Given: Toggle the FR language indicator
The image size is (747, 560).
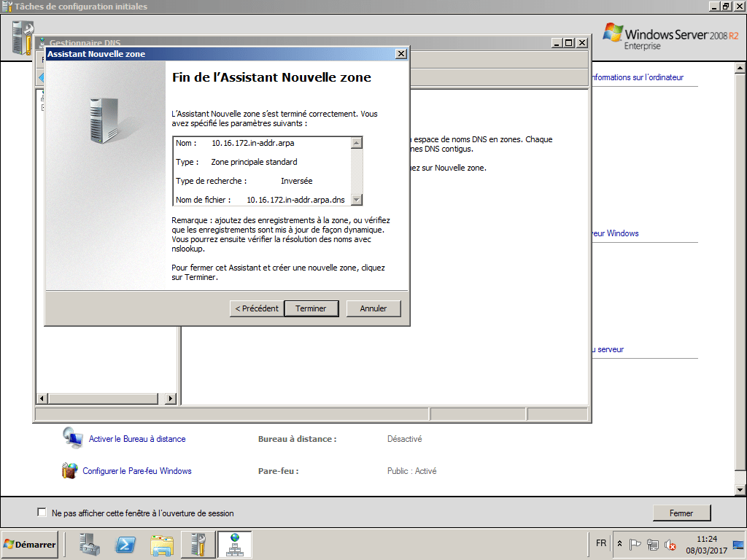Looking at the screenshot, I should pyautogui.click(x=600, y=544).
